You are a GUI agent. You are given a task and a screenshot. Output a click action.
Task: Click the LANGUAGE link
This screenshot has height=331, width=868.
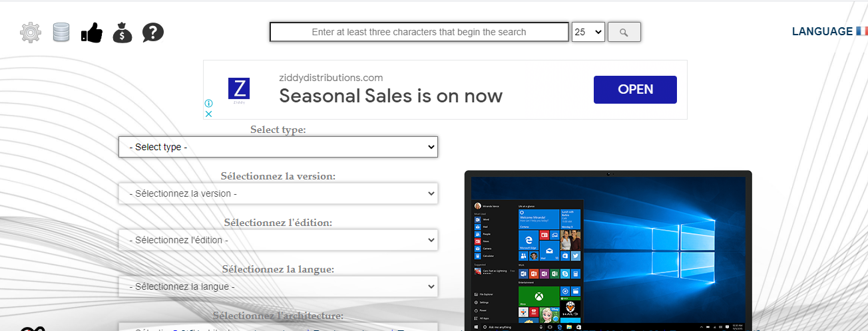(x=822, y=31)
